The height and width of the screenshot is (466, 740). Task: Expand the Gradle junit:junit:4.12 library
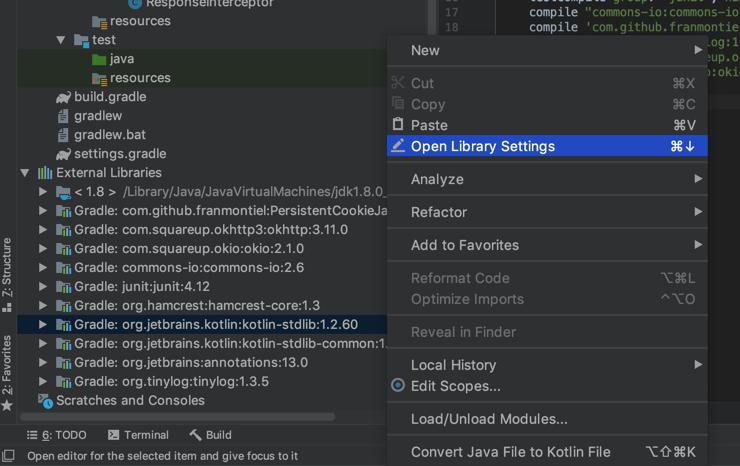(x=43, y=287)
